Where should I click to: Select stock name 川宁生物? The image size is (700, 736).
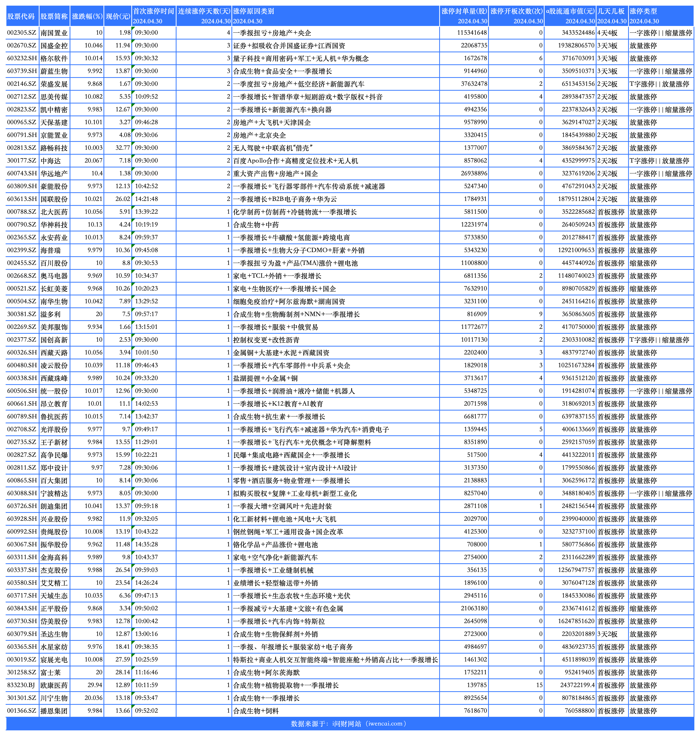coord(54,698)
